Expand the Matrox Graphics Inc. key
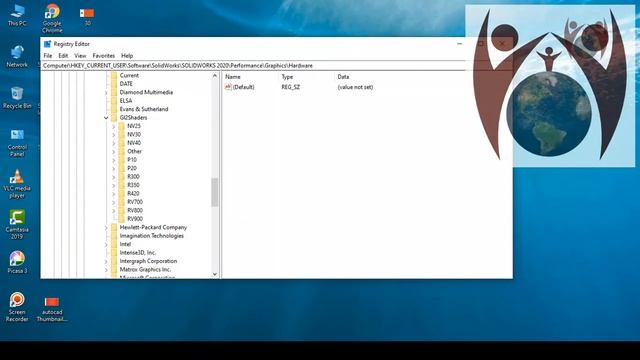The image size is (640, 360). pos(106,270)
